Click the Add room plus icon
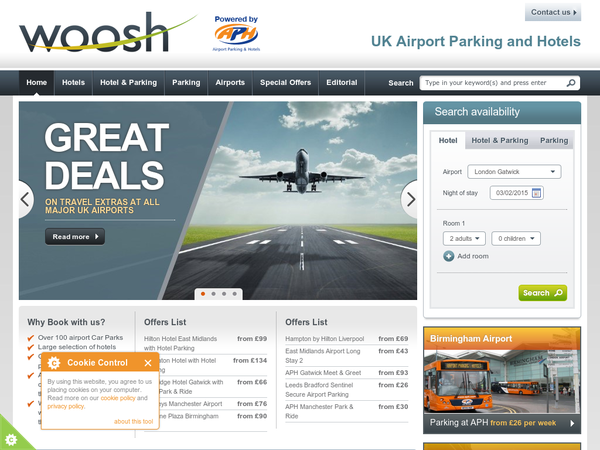This screenshot has height=450, width=600. [448, 256]
